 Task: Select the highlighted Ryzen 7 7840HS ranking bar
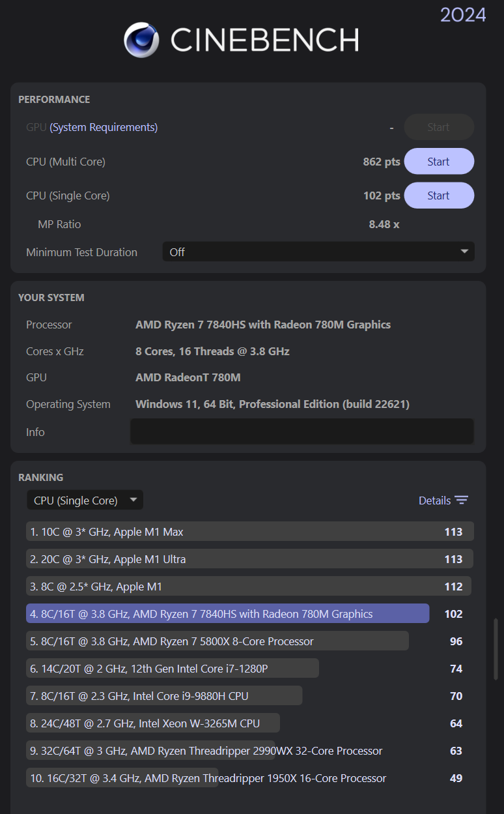click(227, 614)
